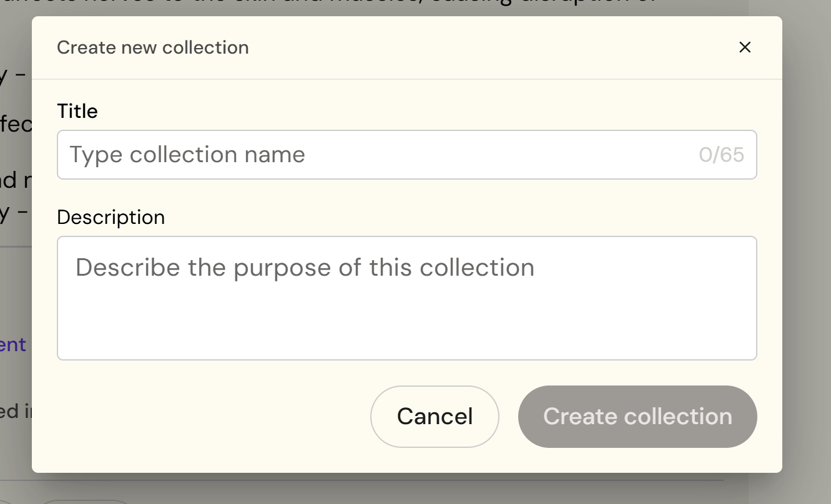This screenshot has width=831, height=504.
Task: Open the partially hidden purple link
Action: coord(12,344)
